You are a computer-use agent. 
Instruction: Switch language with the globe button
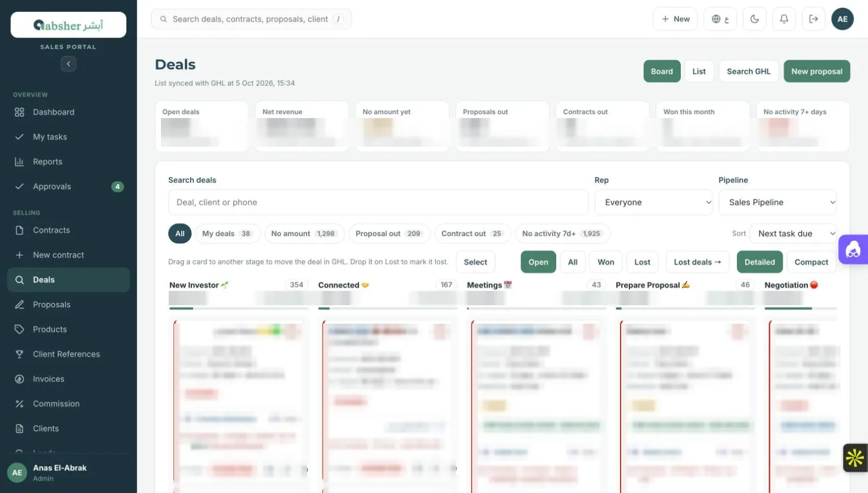point(720,19)
